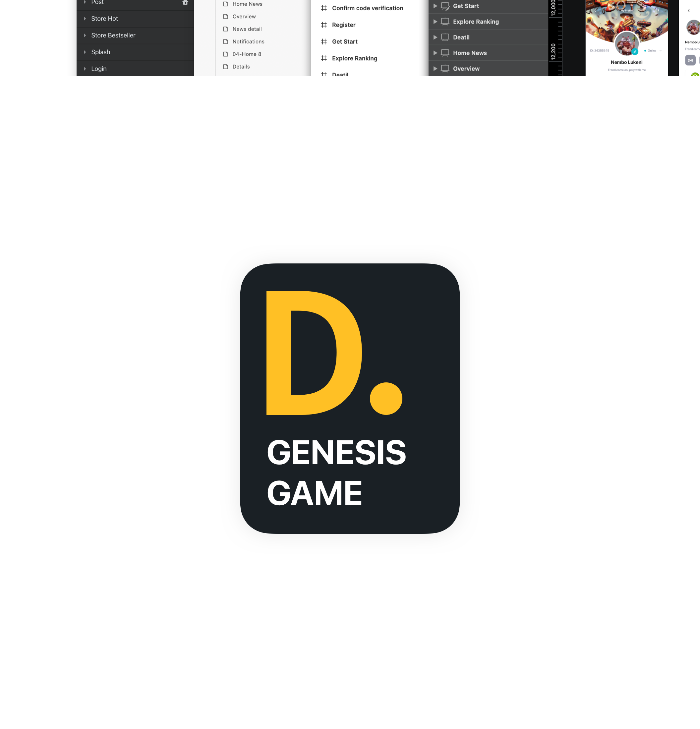Toggle Login section visibility
Screen dimensions: 700x729
[x=84, y=68]
